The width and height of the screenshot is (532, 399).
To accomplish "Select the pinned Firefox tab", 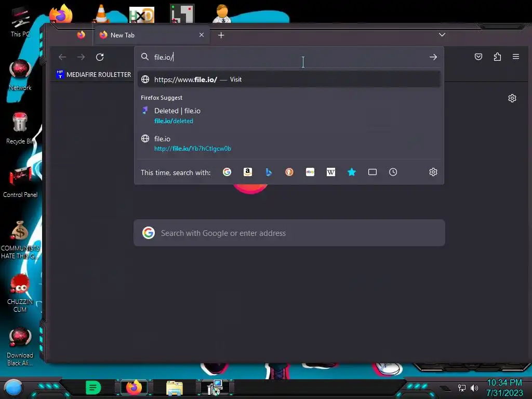I will pos(81,35).
